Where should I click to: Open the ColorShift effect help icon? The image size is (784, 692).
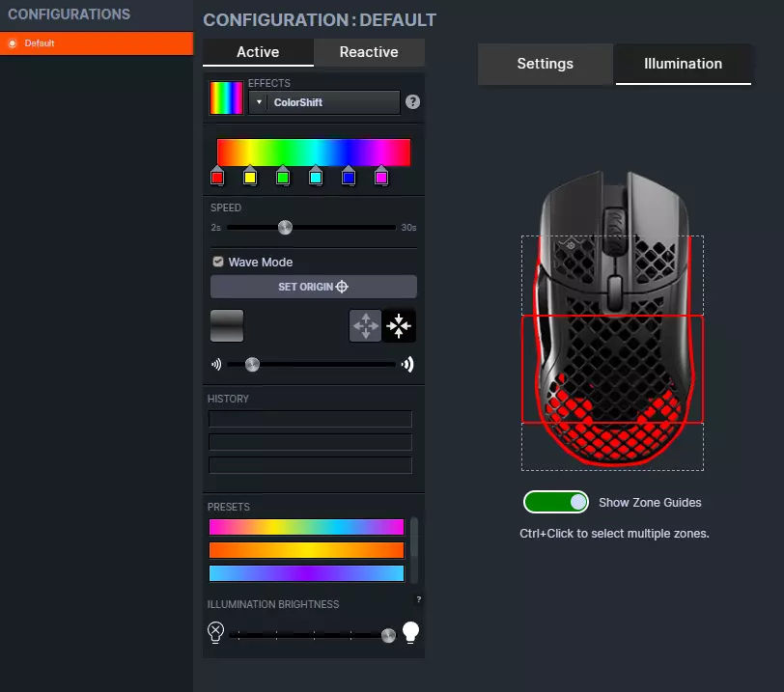point(412,102)
